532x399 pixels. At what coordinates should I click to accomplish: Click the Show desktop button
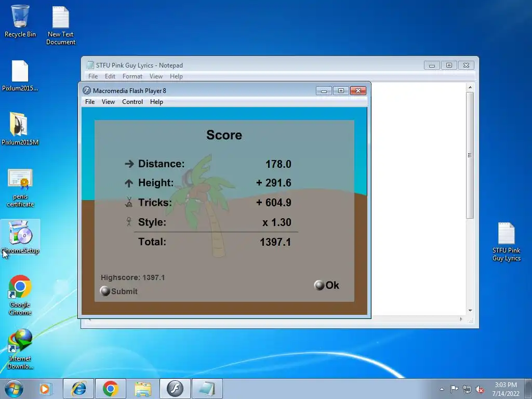[529, 389]
